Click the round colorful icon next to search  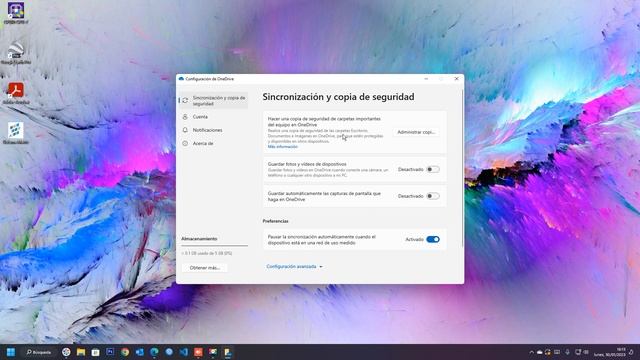(x=66, y=352)
